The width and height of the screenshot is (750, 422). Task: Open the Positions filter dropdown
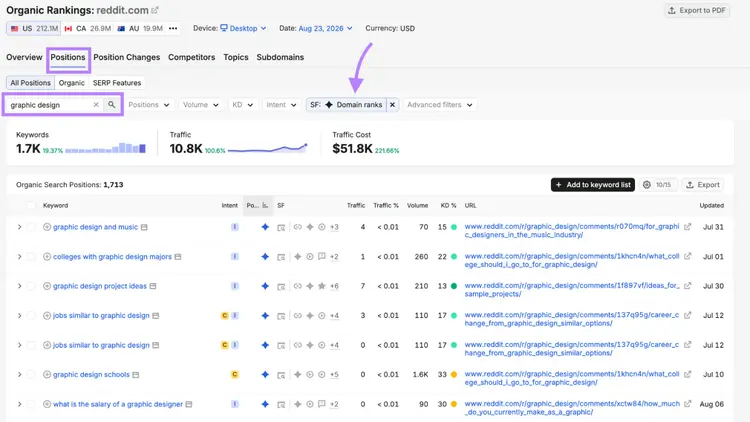(149, 105)
